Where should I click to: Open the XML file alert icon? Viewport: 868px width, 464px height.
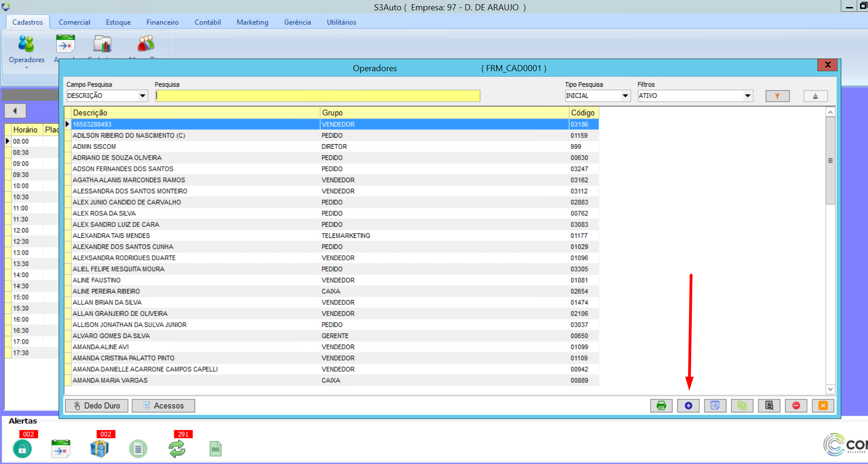215,449
